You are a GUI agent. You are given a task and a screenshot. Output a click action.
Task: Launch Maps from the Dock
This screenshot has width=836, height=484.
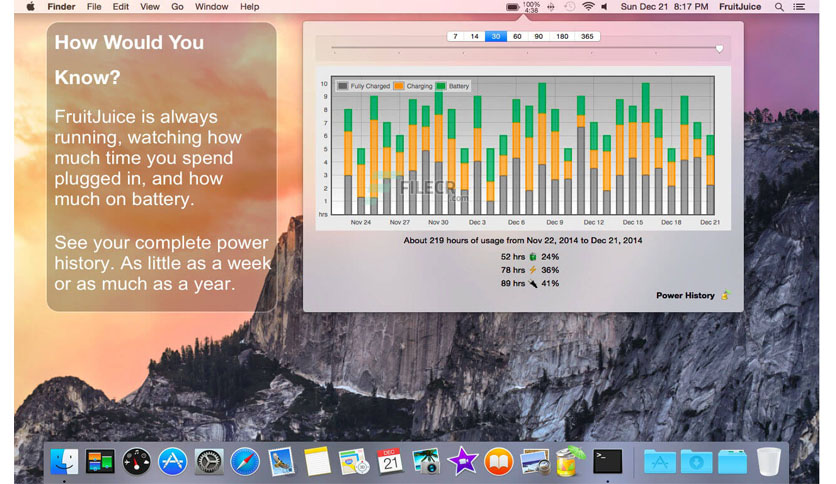pos(353,461)
